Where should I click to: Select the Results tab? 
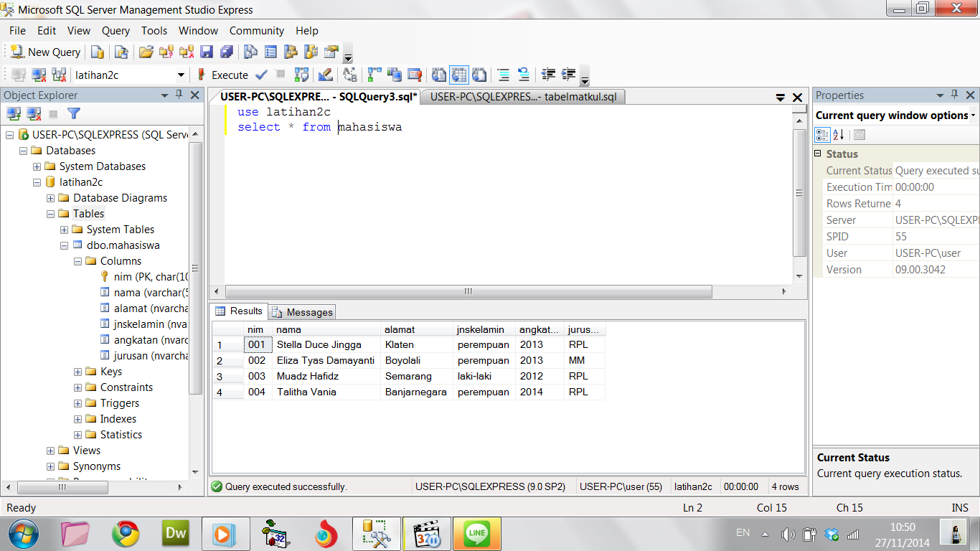(x=240, y=311)
